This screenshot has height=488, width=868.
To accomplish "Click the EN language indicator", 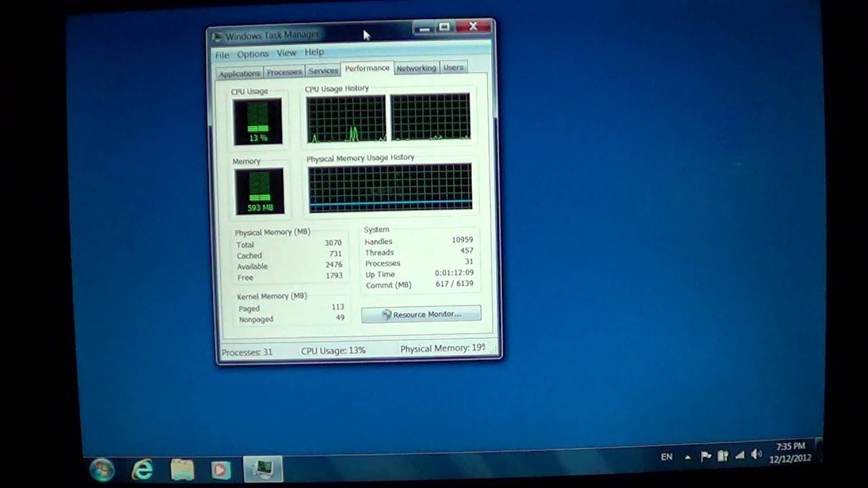I will pyautogui.click(x=667, y=457).
